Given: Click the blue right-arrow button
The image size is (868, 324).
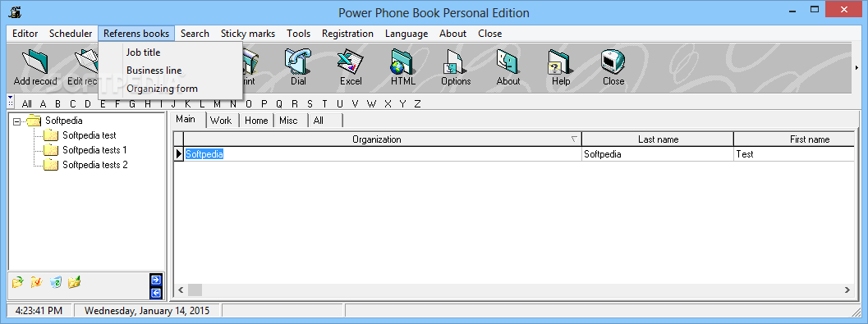Looking at the screenshot, I should coord(155,280).
